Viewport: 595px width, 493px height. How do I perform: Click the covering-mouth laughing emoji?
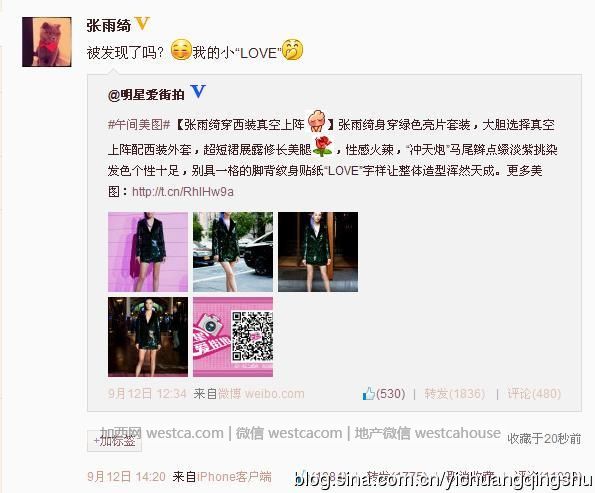click(x=293, y=50)
